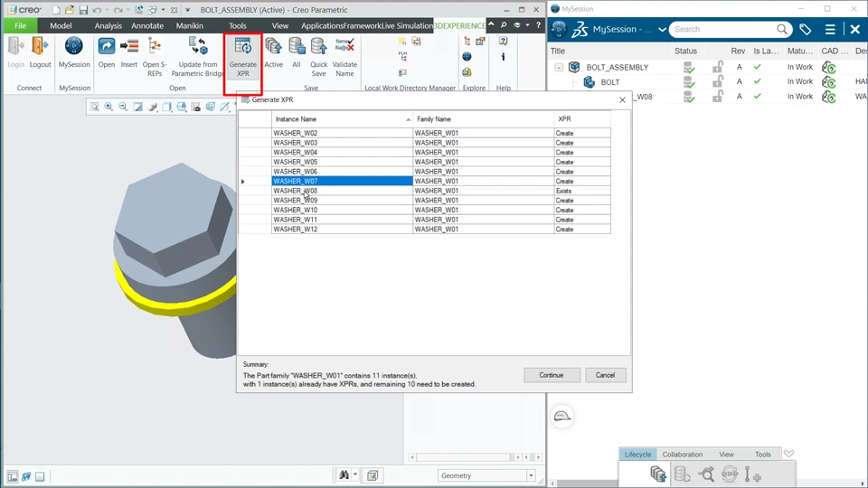Click the new file icon in Creo title bar

tap(56, 10)
